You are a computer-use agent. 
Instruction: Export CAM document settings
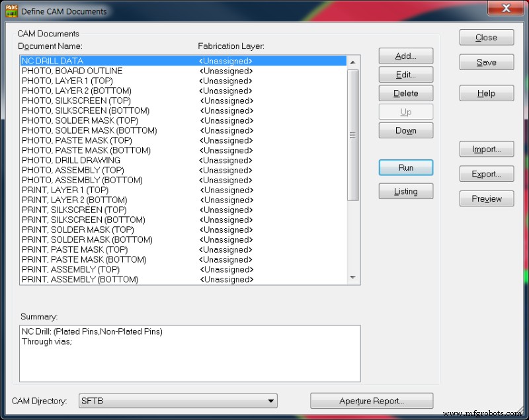point(486,174)
